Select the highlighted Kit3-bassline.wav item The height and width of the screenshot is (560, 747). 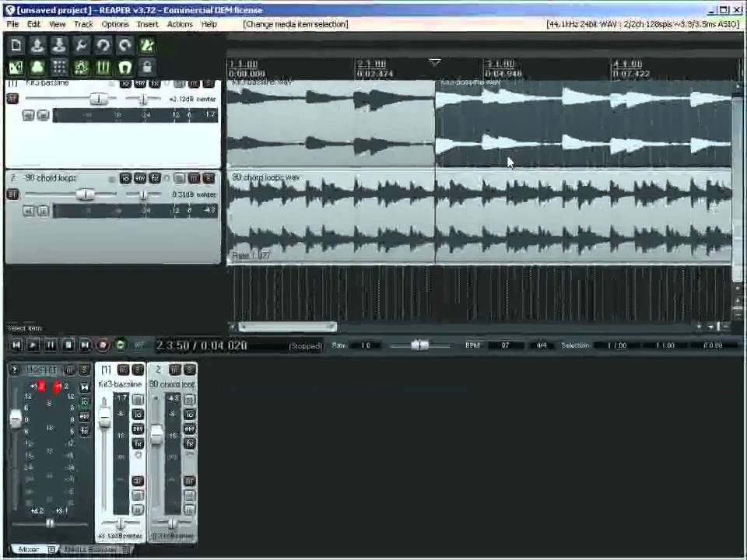(x=583, y=123)
